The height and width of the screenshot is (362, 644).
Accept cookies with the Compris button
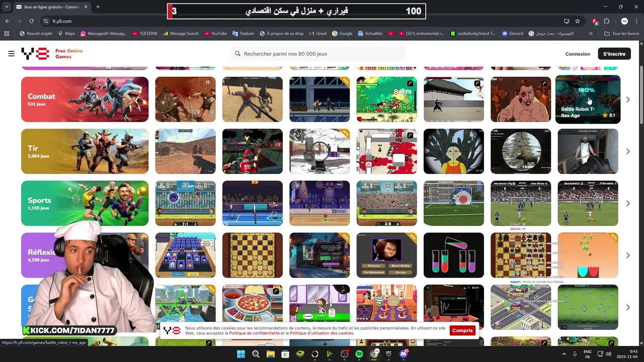point(462,330)
